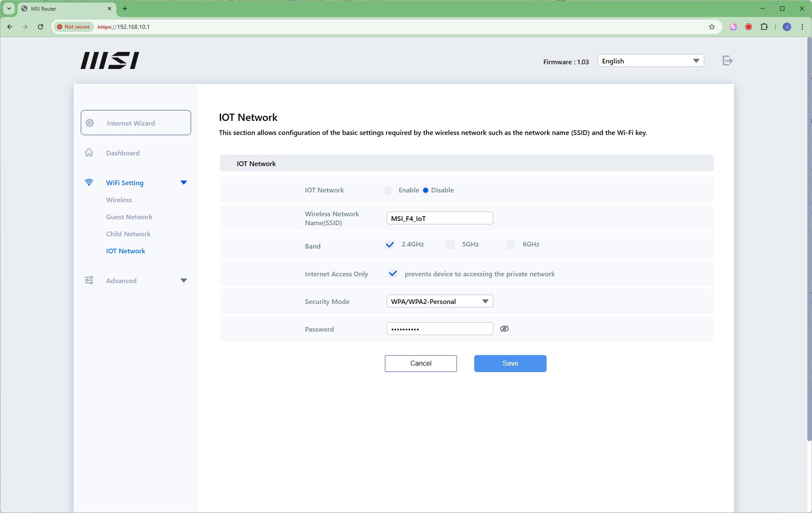This screenshot has width=812, height=513.
Task: Click the WiFi Setting signal icon
Action: (x=89, y=183)
